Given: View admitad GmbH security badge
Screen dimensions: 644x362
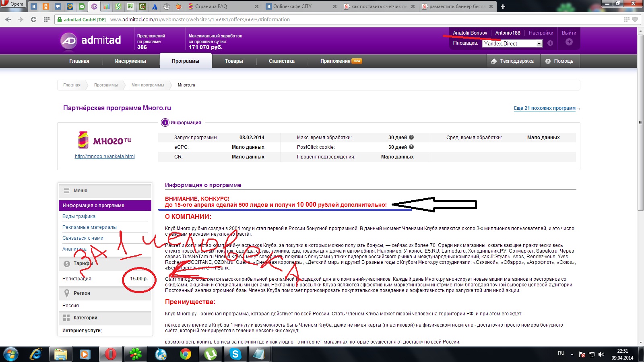Looking at the screenshot, I should [x=82, y=19].
